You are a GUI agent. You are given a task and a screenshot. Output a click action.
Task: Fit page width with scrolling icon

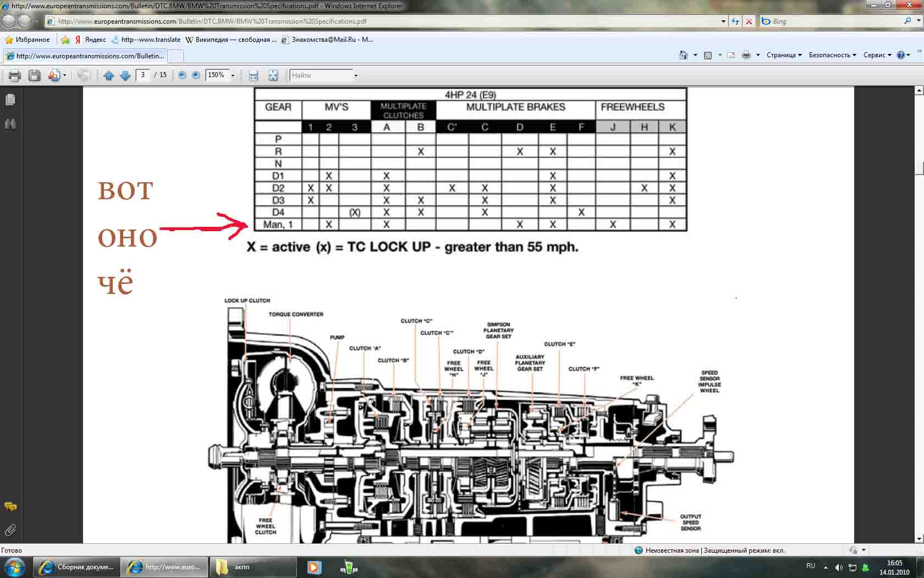254,75
